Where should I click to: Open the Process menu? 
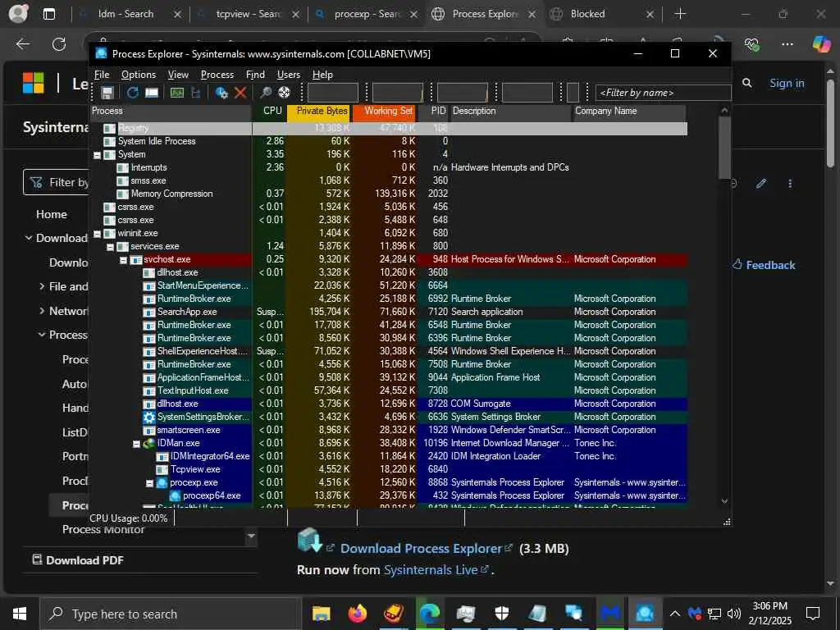(x=217, y=75)
